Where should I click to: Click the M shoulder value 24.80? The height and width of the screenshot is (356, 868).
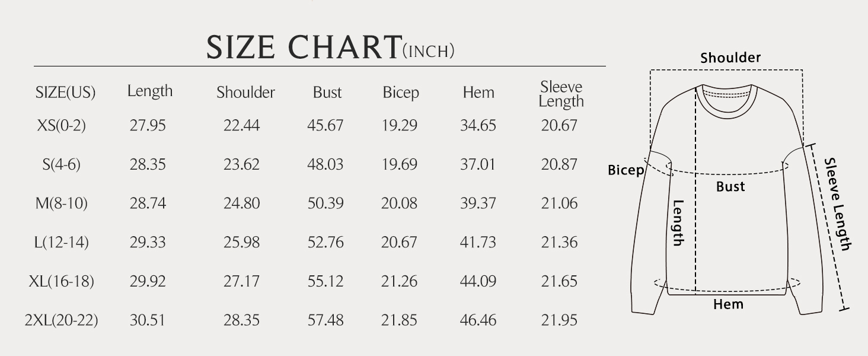tap(241, 204)
